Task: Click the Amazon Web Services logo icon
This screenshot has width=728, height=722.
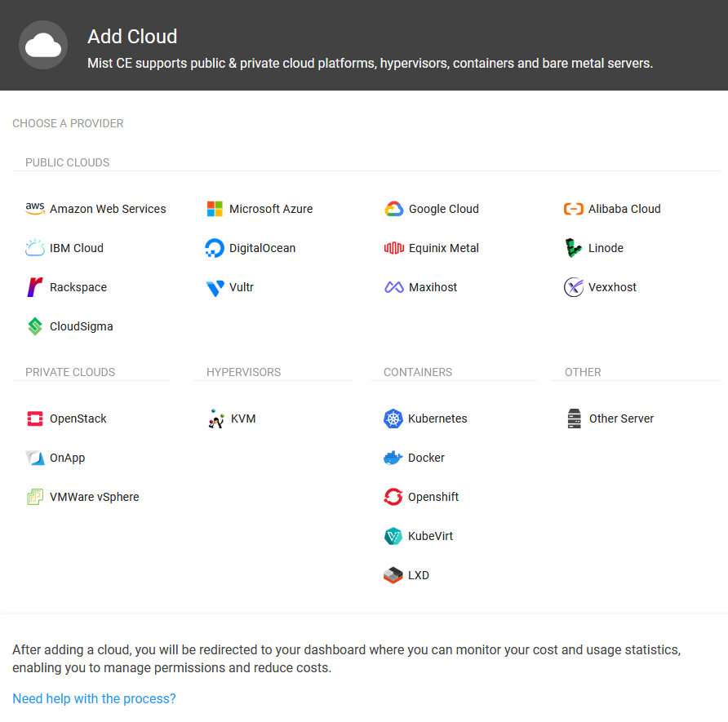Action: (35, 209)
